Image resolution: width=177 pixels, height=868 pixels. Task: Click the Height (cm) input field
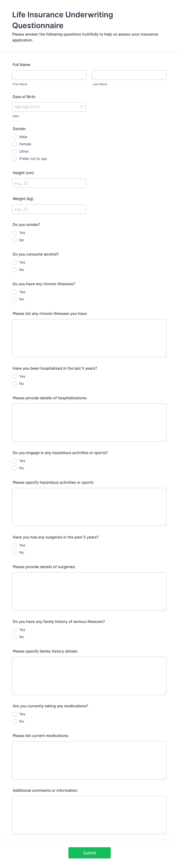tap(49, 183)
